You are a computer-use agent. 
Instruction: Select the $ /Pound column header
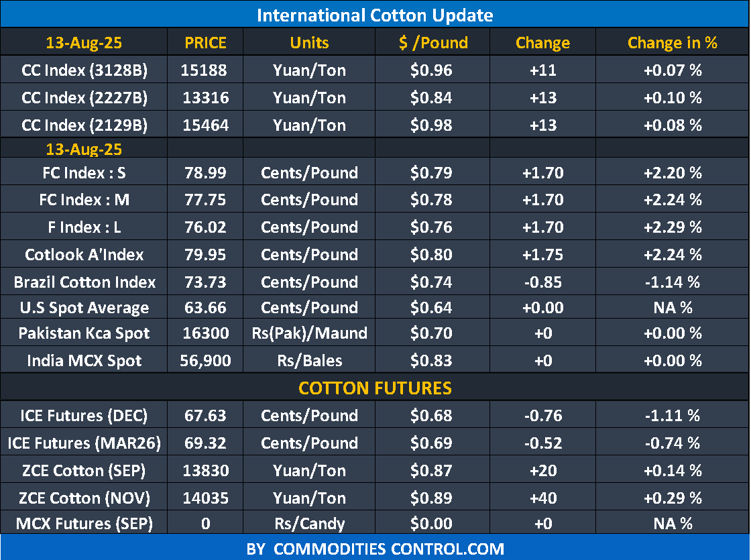[432, 43]
